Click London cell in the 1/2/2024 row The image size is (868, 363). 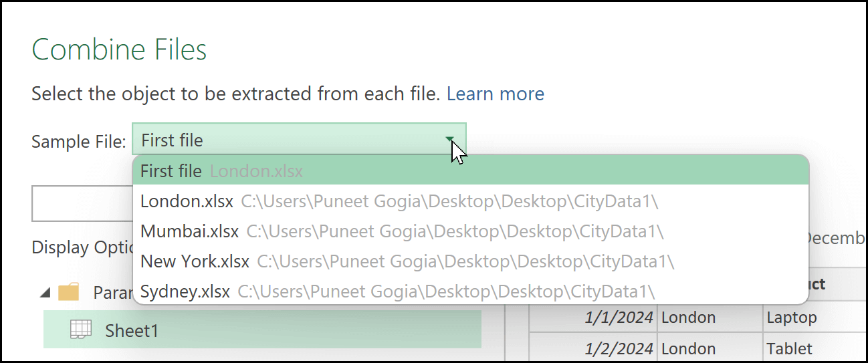(688, 348)
